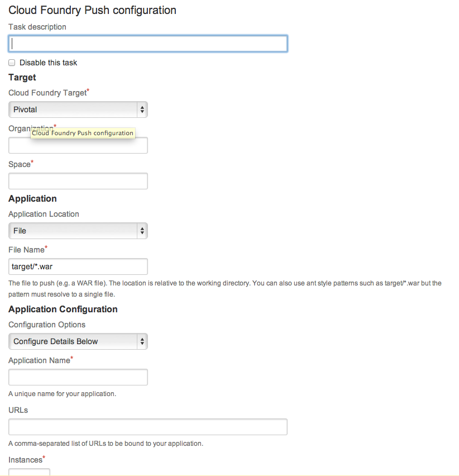Click the "Task description" label text
Viewport: 459px width, 476px height.
[37, 27]
